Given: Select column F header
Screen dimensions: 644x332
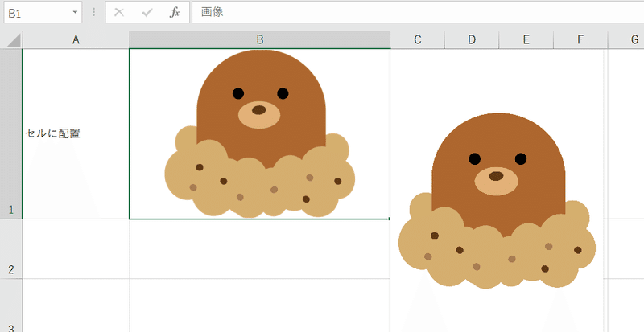Looking at the screenshot, I should (580, 40).
